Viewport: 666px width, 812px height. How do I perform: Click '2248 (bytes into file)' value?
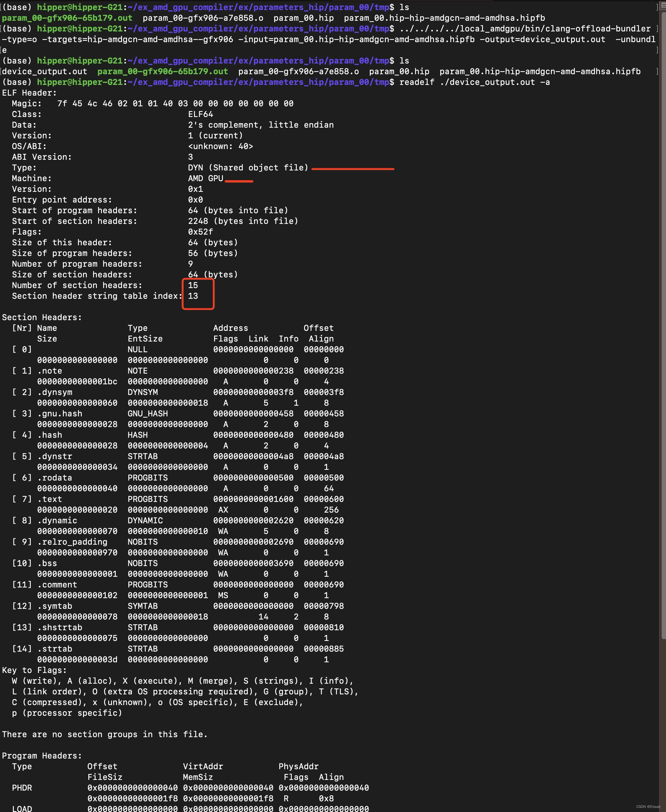pos(243,221)
